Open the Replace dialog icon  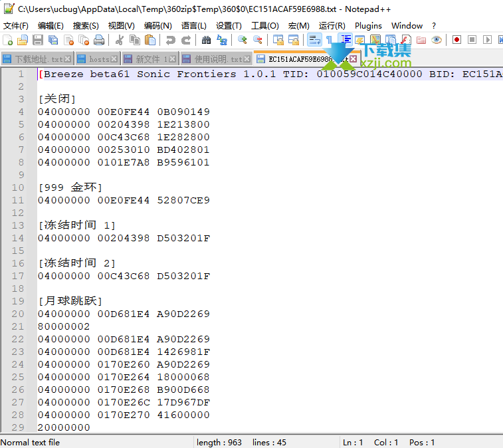click(222, 40)
